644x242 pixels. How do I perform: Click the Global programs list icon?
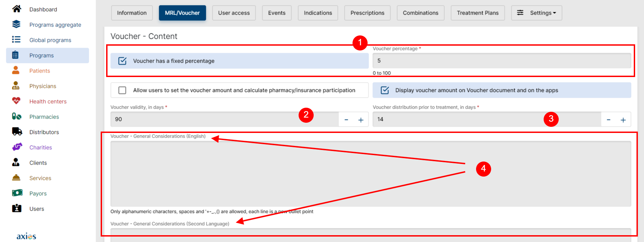click(16, 40)
